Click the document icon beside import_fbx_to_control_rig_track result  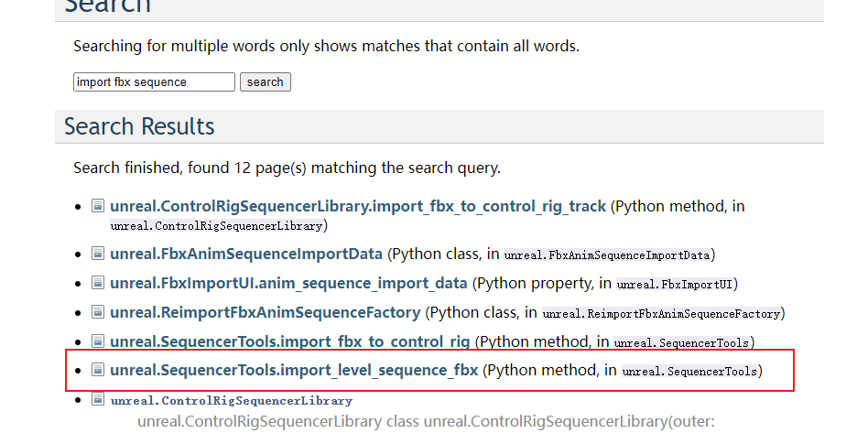click(98, 205)
